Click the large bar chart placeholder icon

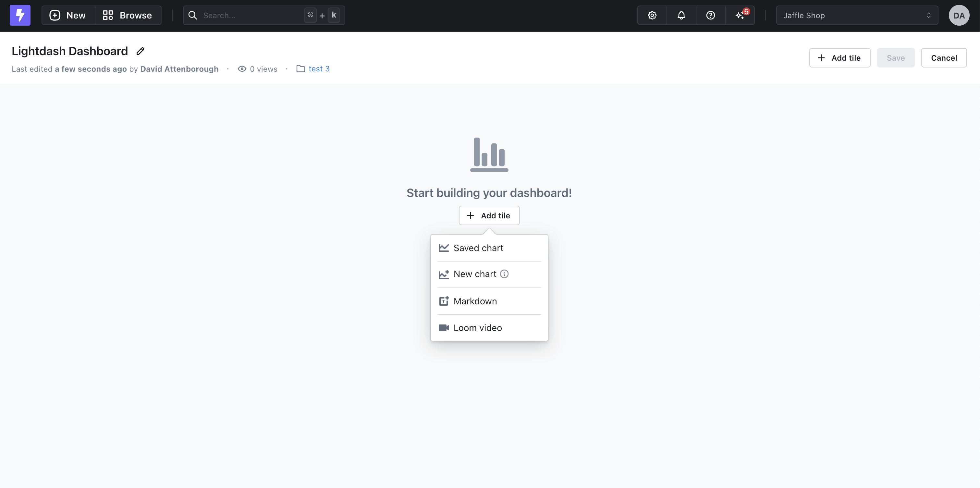[489, 154]
